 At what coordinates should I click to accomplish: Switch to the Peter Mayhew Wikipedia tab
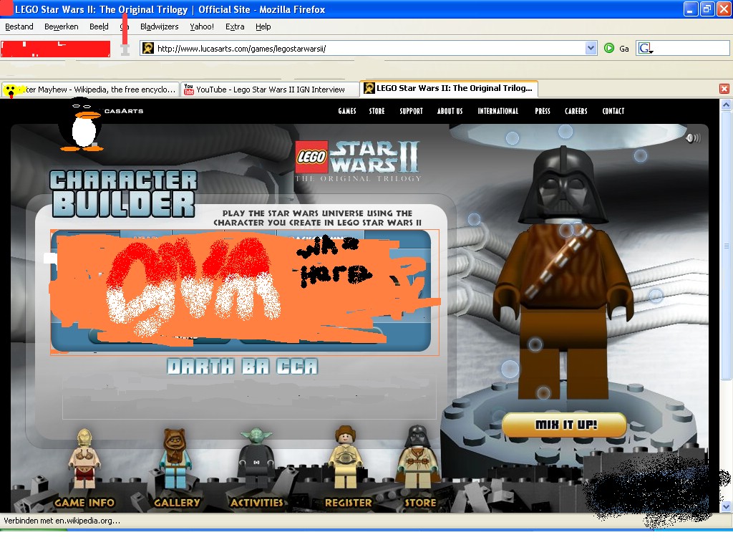[x=93, y=89]
